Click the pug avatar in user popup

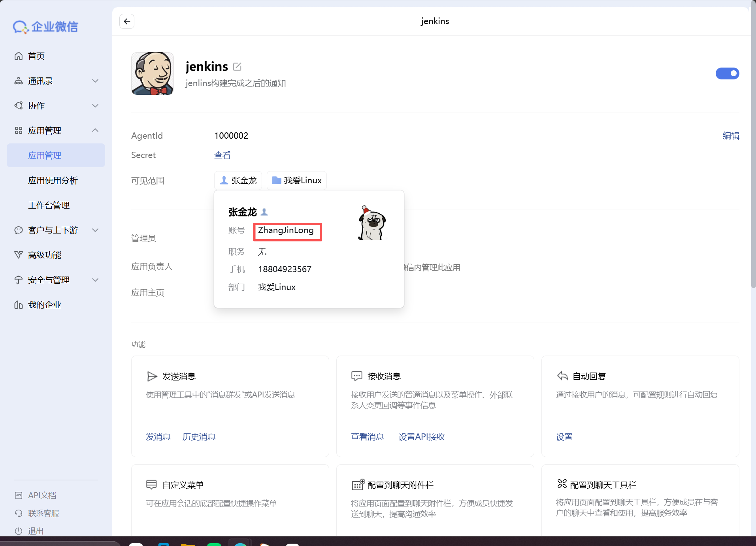pos(371,223)
